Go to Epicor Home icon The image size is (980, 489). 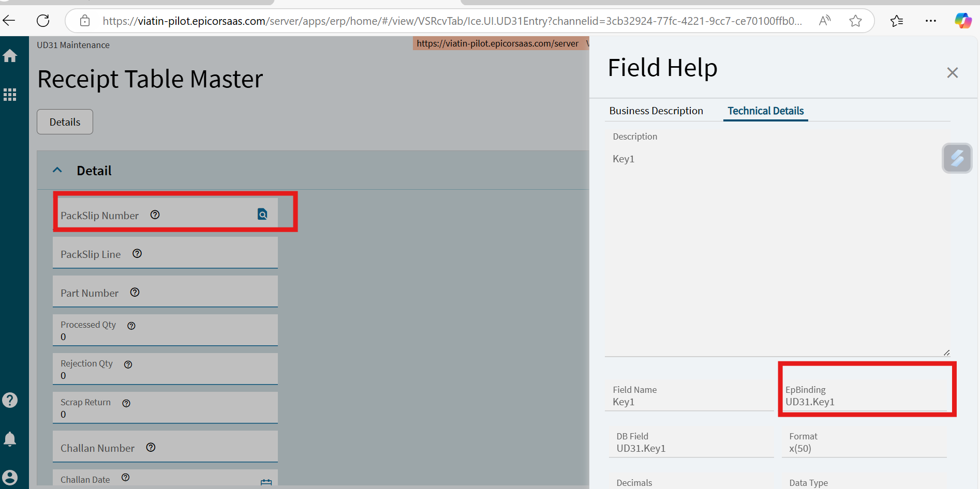(10, 56)
